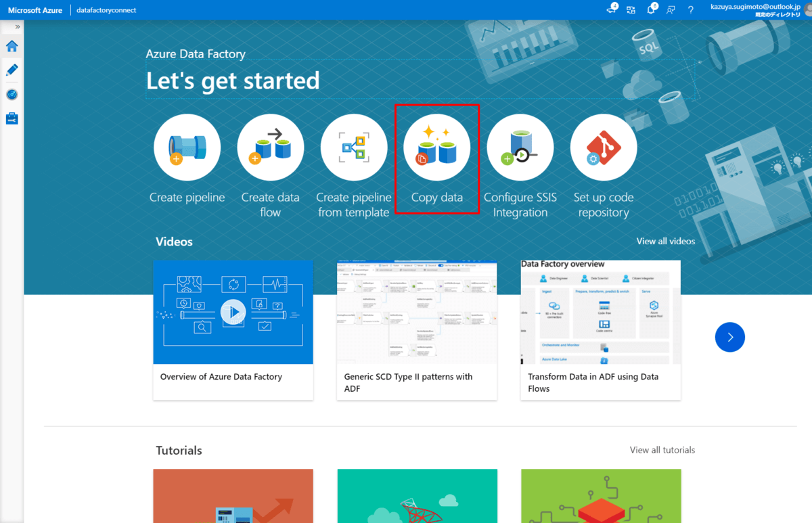
Task: Open the switch Data Factory icon
Action: [631, 10]
